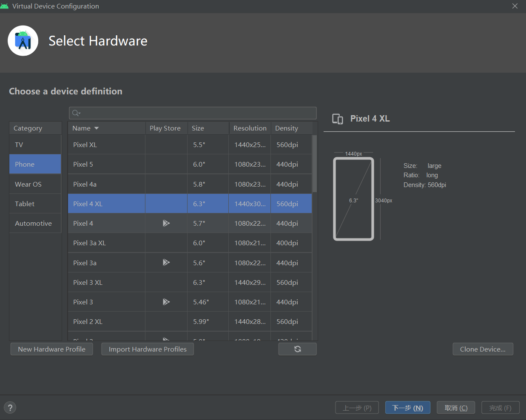The image size is (526, 420).
Task: Select the Pixel 4 device name
Action: [83, 223]
